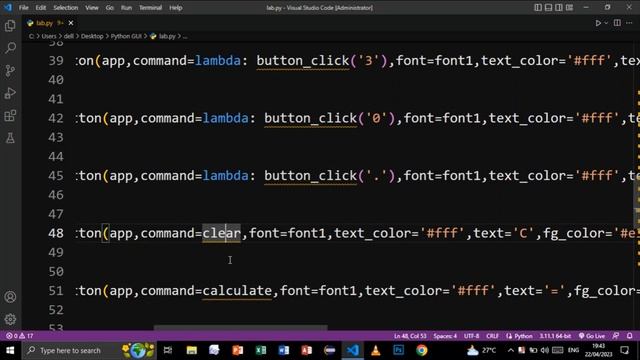Toggle the bottom panel layout icon
The image size is (640, 360).
click(549, 7)
